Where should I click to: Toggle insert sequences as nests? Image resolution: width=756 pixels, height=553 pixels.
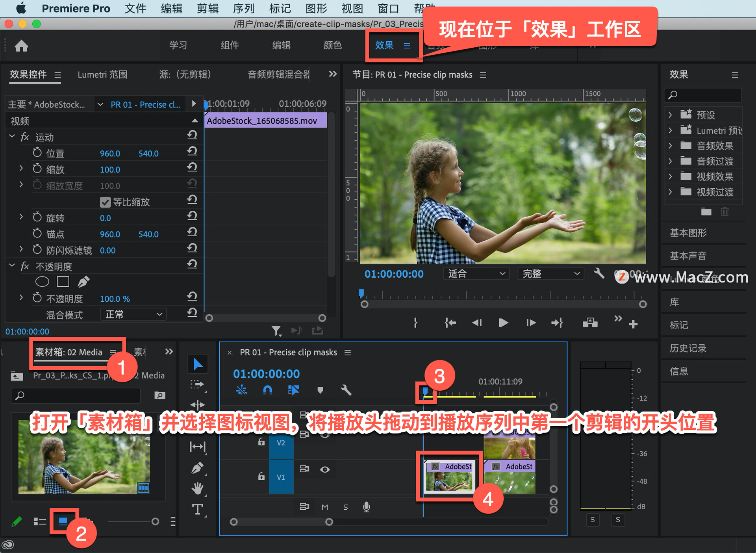(x=241, y=390)
